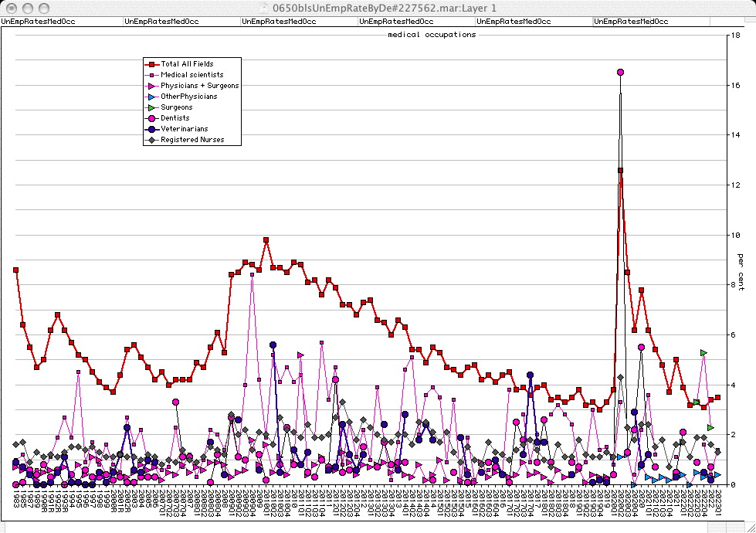Select the rightmost UnEmpRatesMedOcc column header
This screenshot has height=533, width=756.
(631, 22)
